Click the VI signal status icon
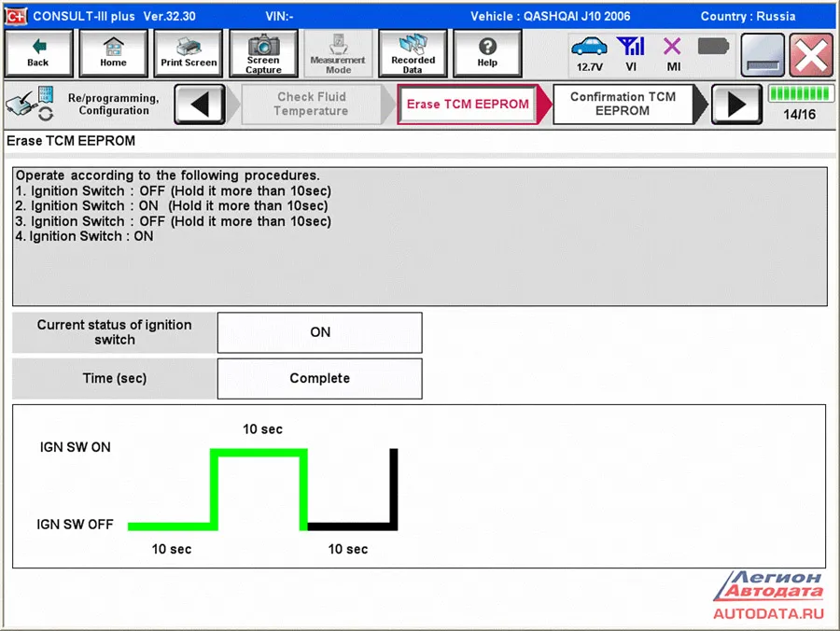The width and height of the screenshot is (840, 631). coord(631,53)
